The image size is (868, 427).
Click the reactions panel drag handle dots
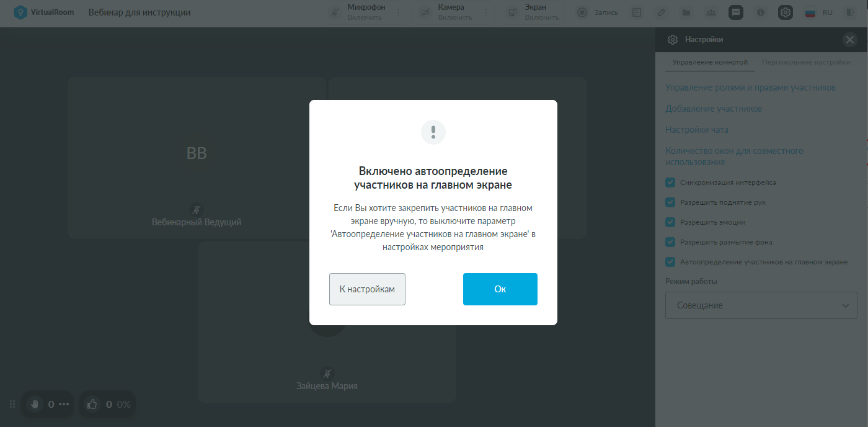12,404
